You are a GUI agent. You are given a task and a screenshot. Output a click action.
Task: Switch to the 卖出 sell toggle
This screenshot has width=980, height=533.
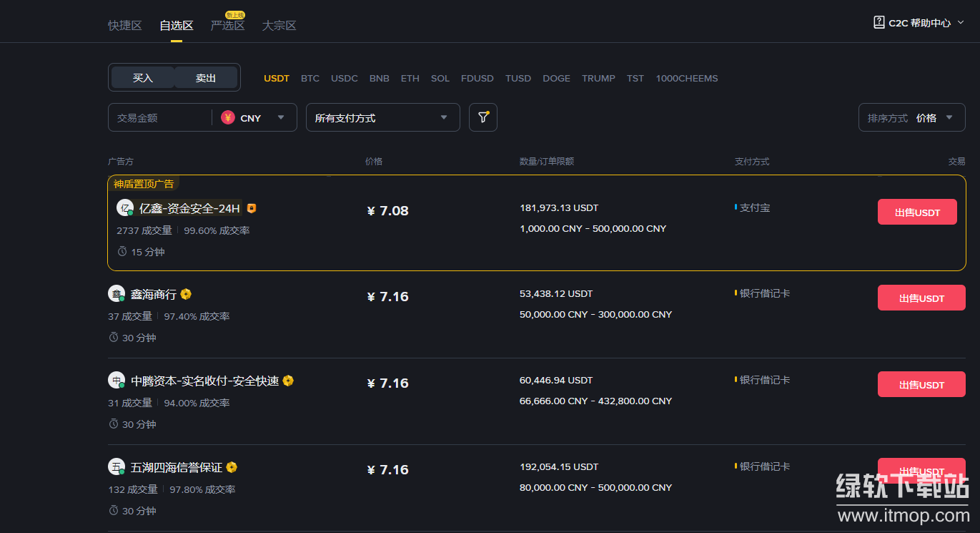tap(206, 78)
